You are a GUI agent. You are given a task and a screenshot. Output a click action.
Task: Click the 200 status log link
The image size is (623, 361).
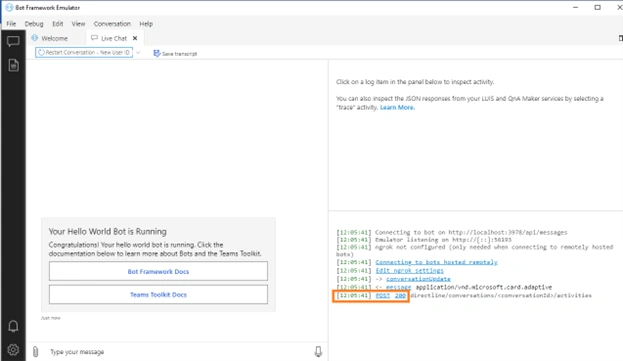(400, 295)
